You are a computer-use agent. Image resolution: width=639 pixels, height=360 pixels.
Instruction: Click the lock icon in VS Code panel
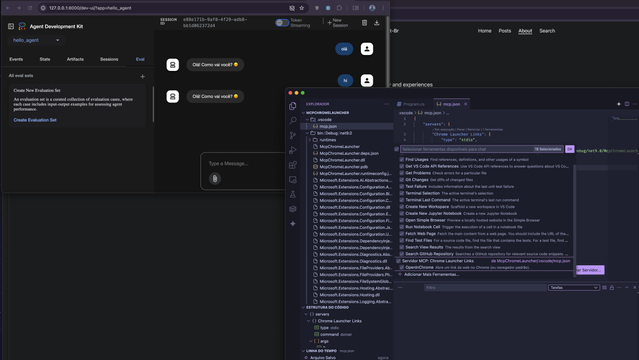[611, 287]
